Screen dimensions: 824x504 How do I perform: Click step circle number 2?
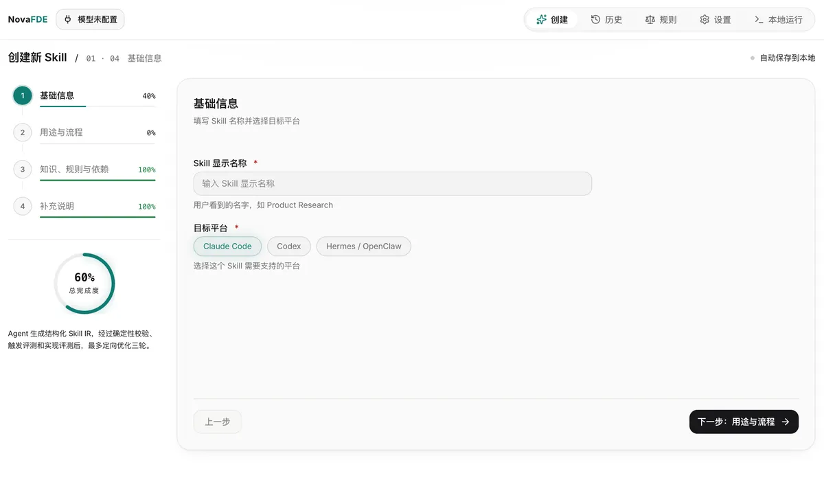click(x=23, y=133)
